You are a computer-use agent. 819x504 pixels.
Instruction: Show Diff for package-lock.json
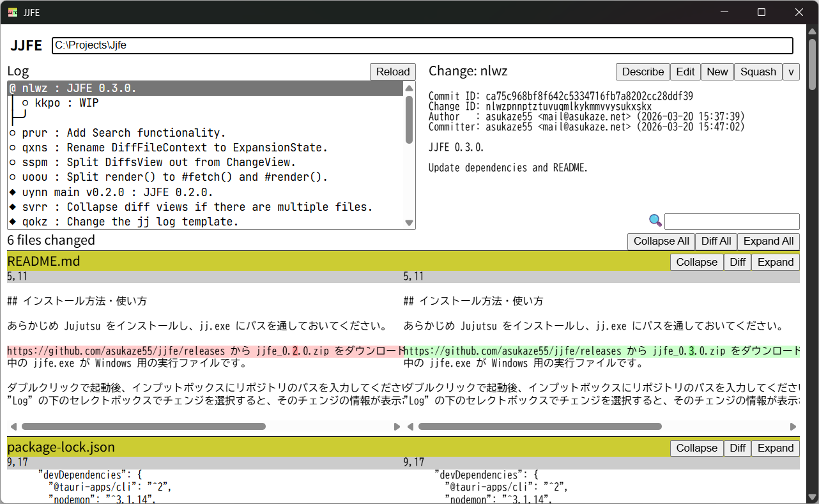737,448
